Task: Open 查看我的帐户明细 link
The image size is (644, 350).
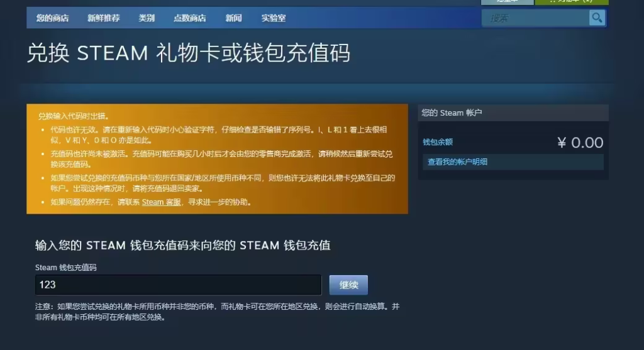Action: (x=458, y=161)
